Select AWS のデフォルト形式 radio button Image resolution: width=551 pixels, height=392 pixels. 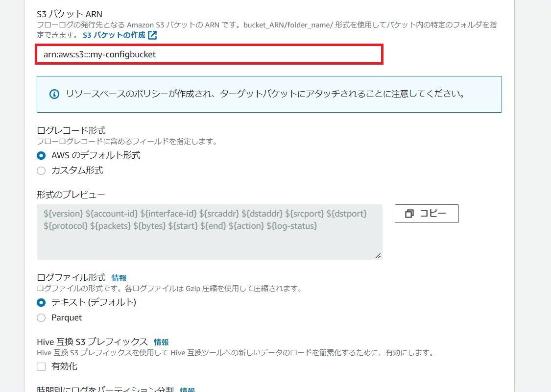(x=41, y=155)
